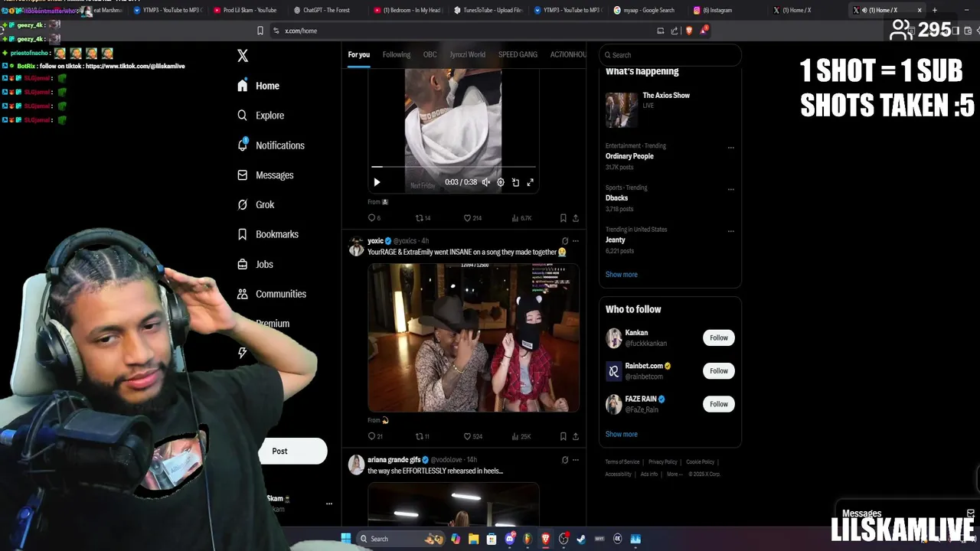Open Jobs in the sidebar

click(254, 264)
